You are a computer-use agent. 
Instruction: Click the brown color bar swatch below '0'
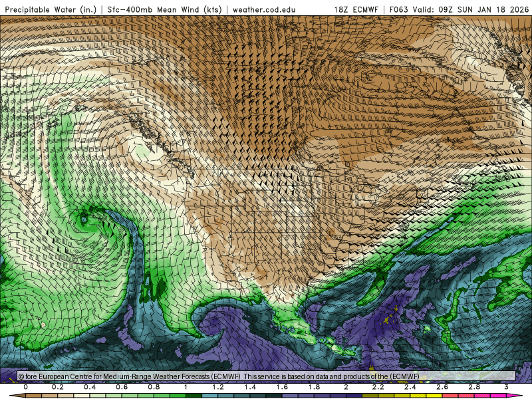click(34, 396)
